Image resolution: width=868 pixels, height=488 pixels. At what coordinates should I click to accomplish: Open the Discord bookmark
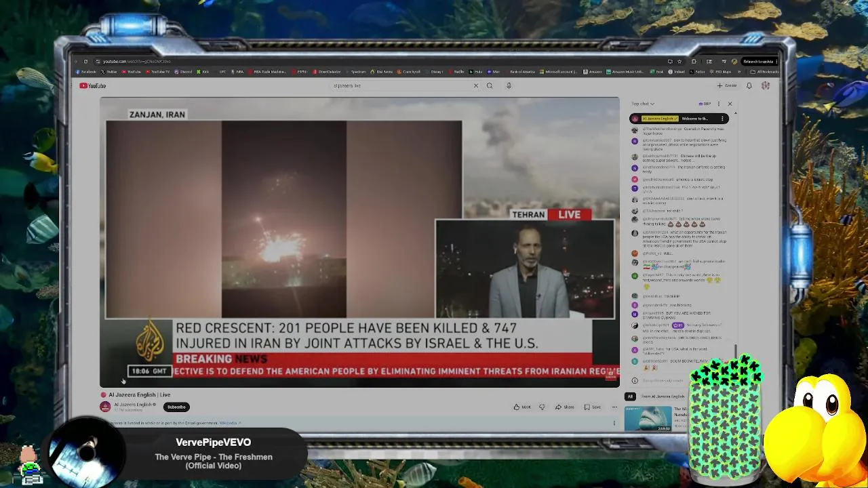pos(183,72)
